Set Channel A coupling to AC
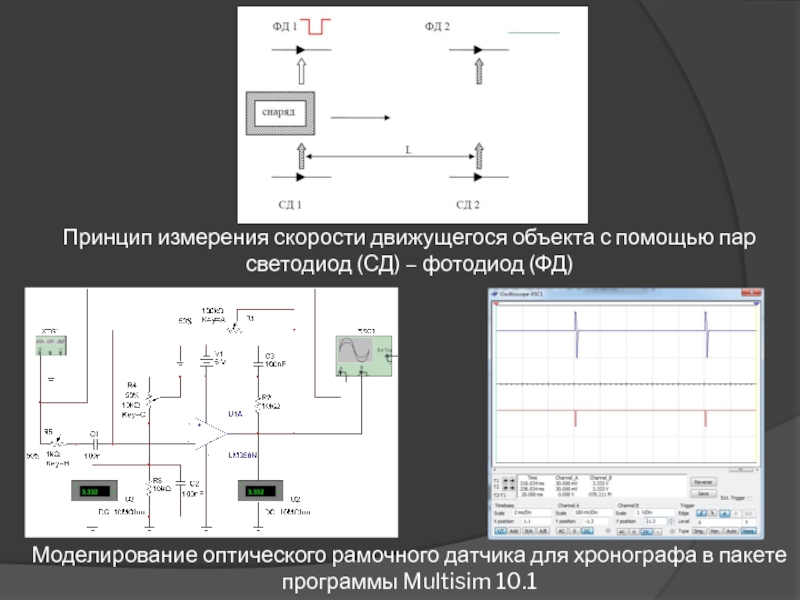The width and height of the screenshot is (800, 600). click(562, 531)
